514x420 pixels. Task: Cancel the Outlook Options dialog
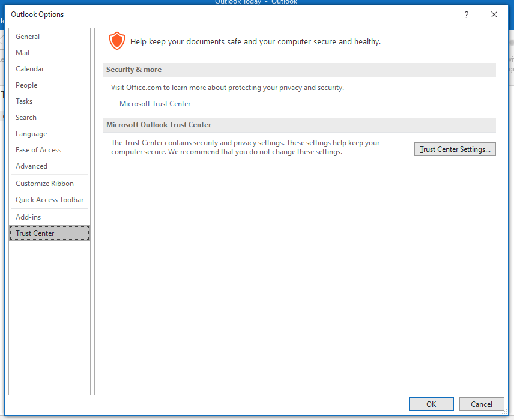[482, 404]
